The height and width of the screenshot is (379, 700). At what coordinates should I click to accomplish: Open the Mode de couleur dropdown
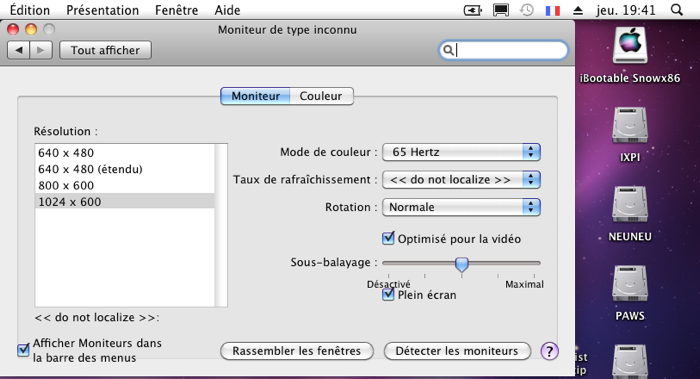point(461,152)
